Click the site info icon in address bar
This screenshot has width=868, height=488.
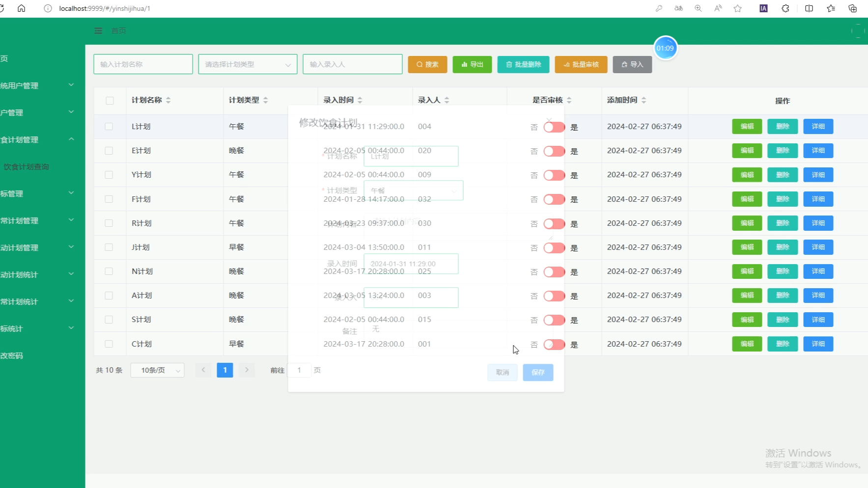tap(48, 8)
